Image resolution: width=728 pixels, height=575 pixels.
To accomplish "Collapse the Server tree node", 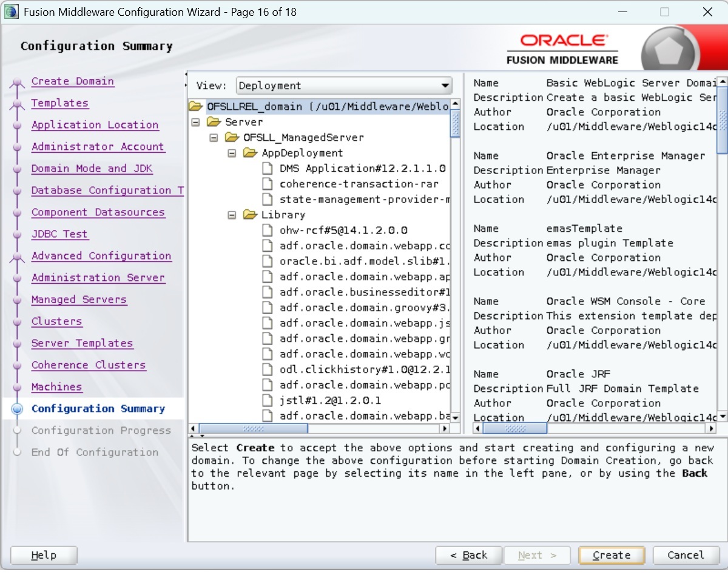I will (x=195, y=122).
